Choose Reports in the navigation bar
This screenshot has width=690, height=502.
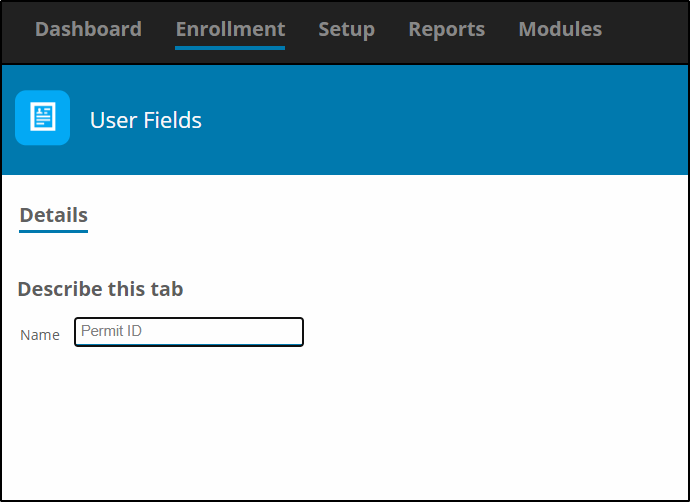447,29
